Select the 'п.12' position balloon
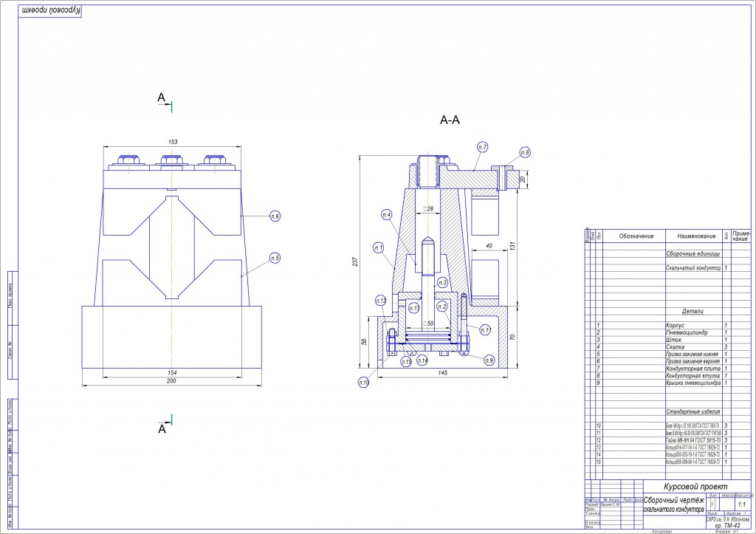 [x=381, y=301]
